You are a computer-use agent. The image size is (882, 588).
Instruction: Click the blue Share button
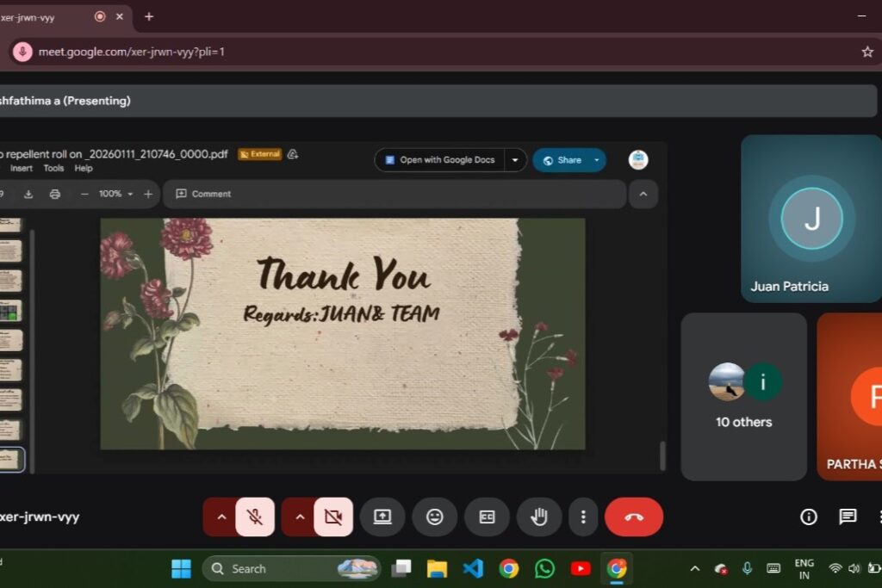pyautogui.click(x=562, y=160)
